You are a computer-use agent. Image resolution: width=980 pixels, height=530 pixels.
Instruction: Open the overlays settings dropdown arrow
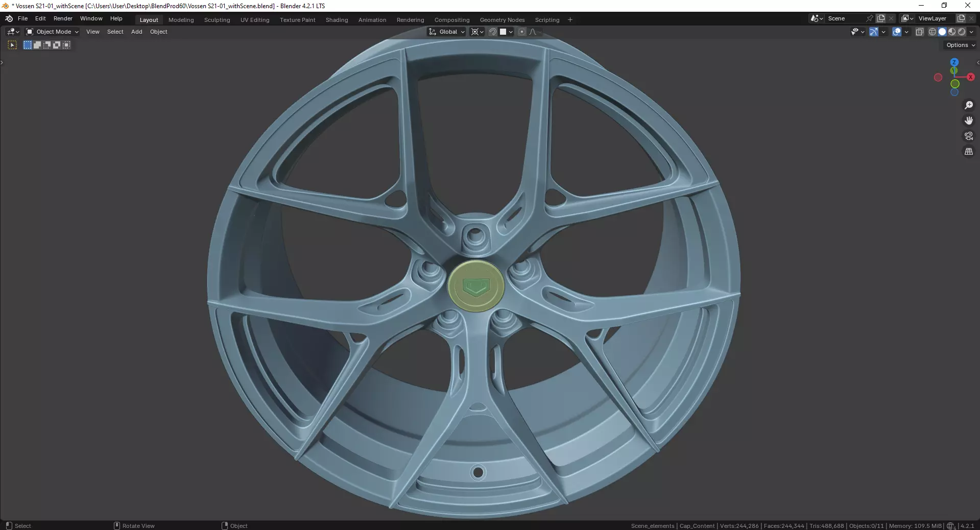906,32
